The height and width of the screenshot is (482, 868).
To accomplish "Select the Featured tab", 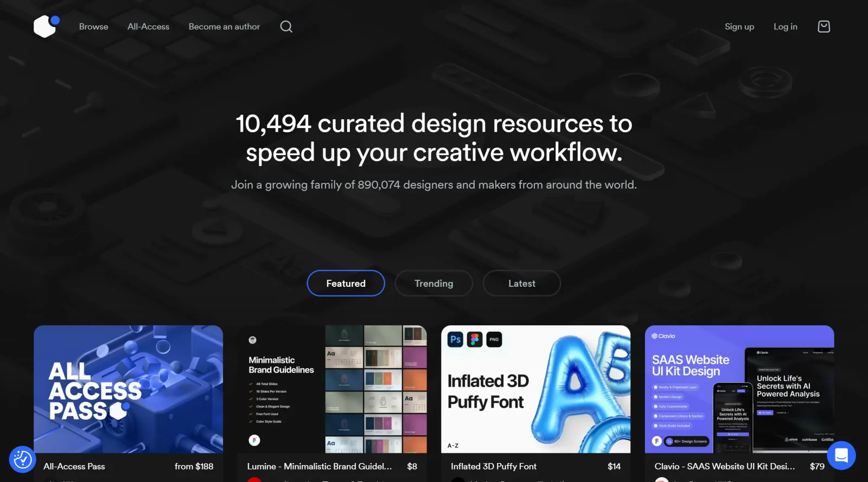I will click(346, 283).
